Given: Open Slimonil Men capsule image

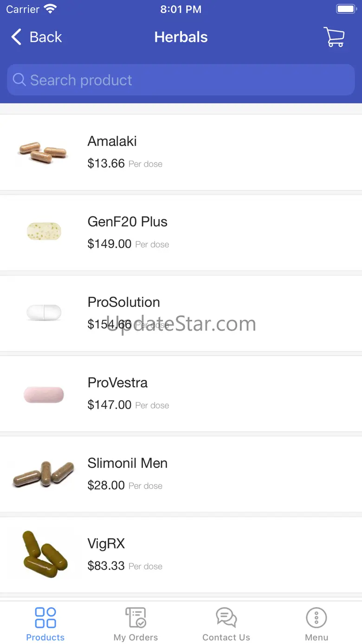Looking at the screenshot, I should [44, 474].
